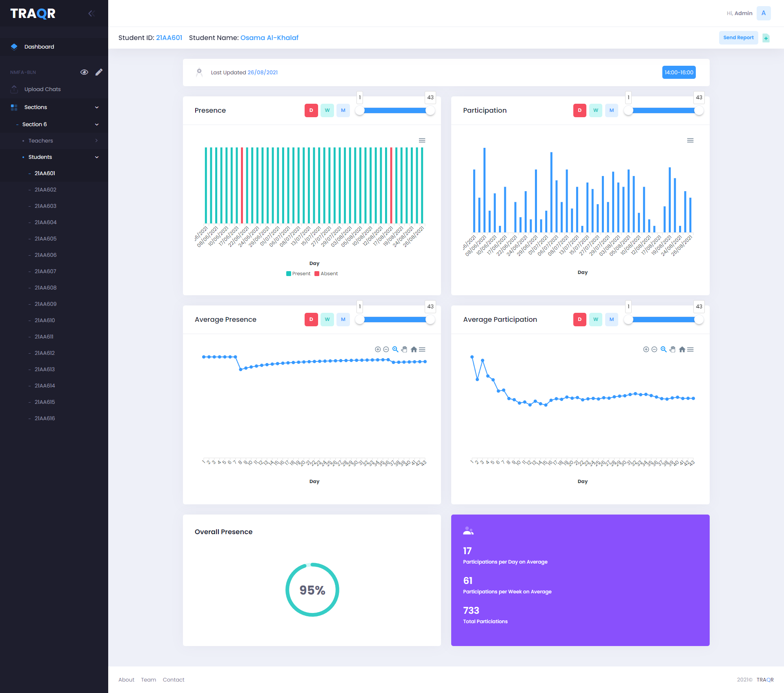Click the Last Updated date 26/08/2021
The image size is (784, 693).
tap(263, 72)
